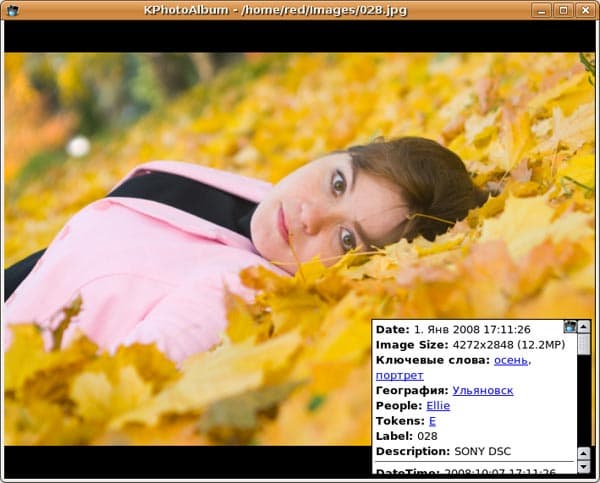Click the lower scroll-up arrow above the down arrow
The height and width of the screenshot is (483, 600).
[x=584, y=454]
